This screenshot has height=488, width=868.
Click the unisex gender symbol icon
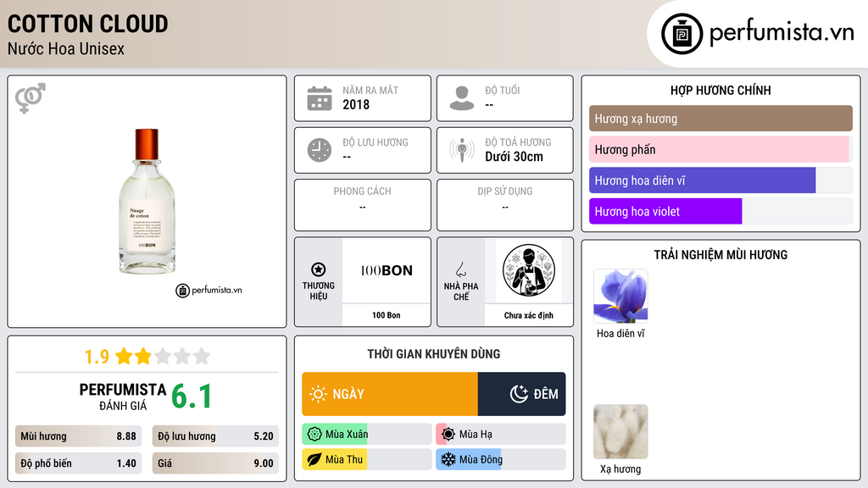pyautogui.click(x=31, y=98)
